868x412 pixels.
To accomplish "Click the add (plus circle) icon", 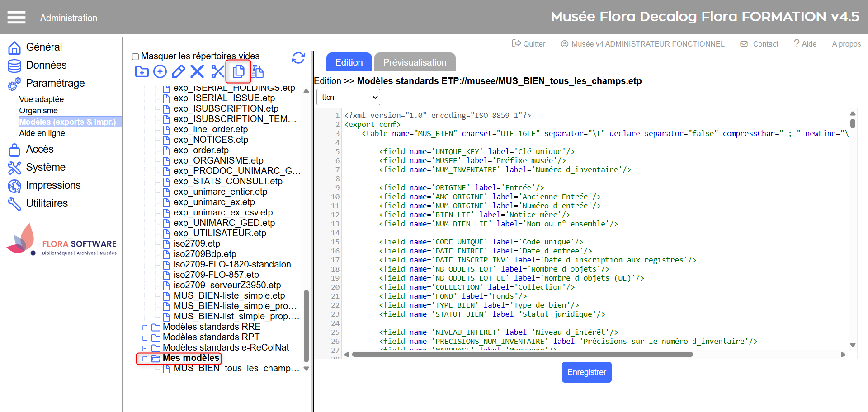I will pos(160,71).
